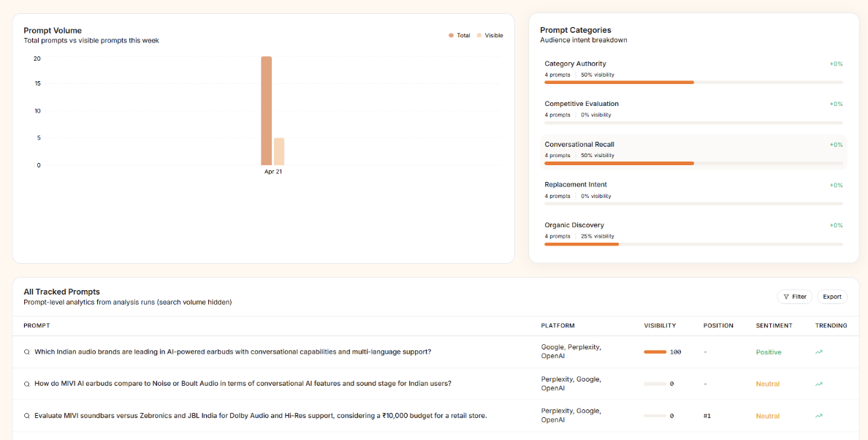Click the tall Total bar for Apr 21
This screenshot has height=440, width=868.
point(266,110)
